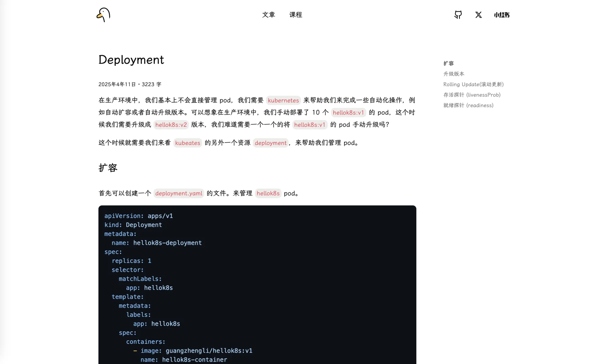
Task: Open the 存活探针 (livenessProb) outline entry
Action: point(472,95)
